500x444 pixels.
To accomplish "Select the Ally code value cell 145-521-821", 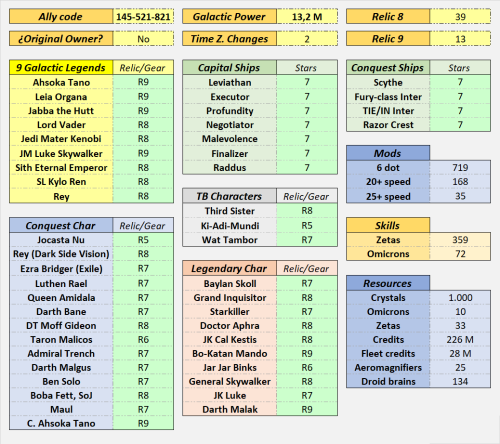I will pyautogui.click(x=143, y=17).
